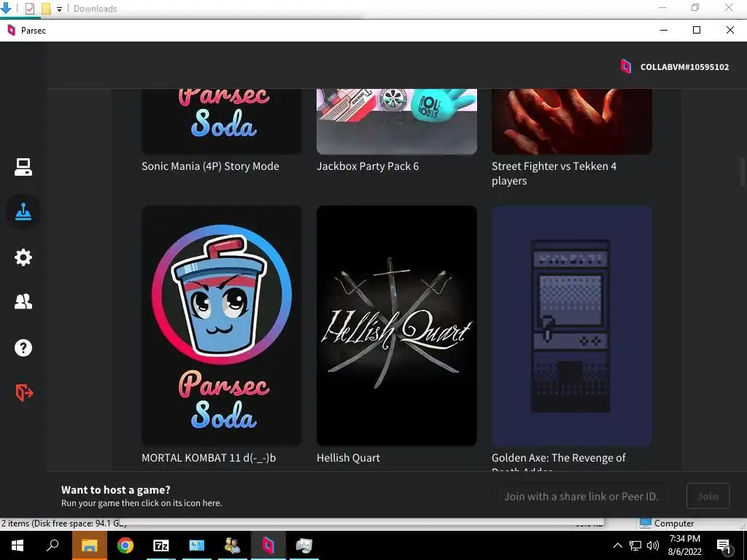Click the share link or Peer ID field
Viewport: 747px width, 560px height.
(x=585, y=496)
